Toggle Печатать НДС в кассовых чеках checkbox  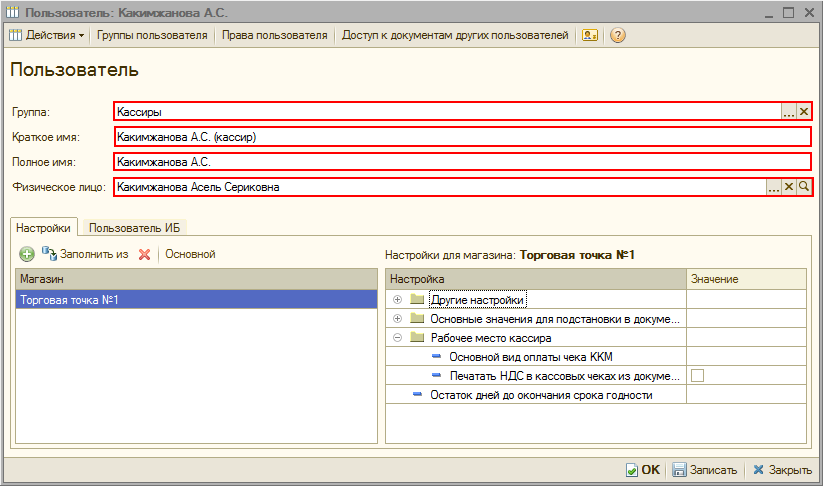[697, 376]
